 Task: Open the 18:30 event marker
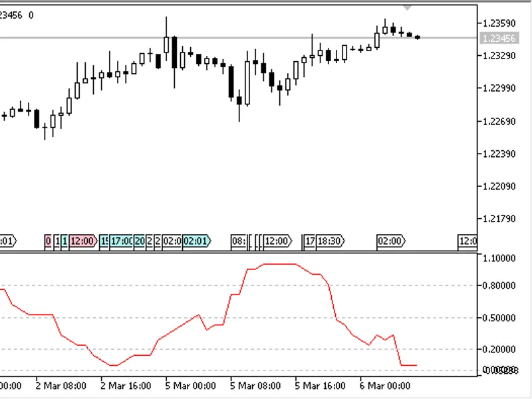tap(331, 241)
